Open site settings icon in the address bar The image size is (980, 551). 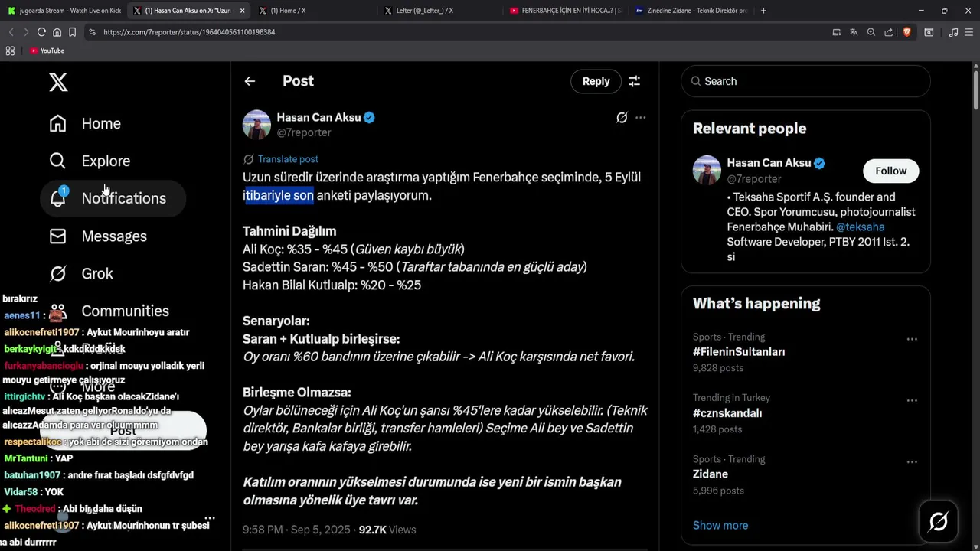pos(92,32)
